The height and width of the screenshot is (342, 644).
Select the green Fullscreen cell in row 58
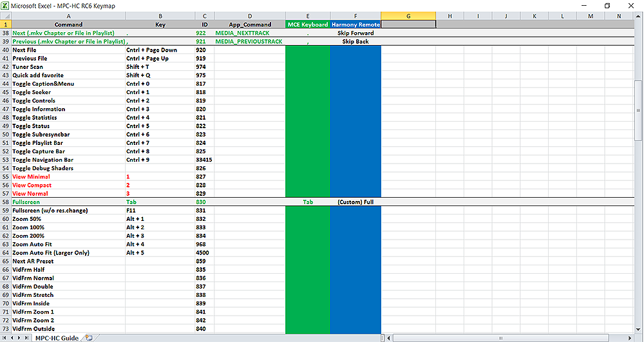coord(68,202)
